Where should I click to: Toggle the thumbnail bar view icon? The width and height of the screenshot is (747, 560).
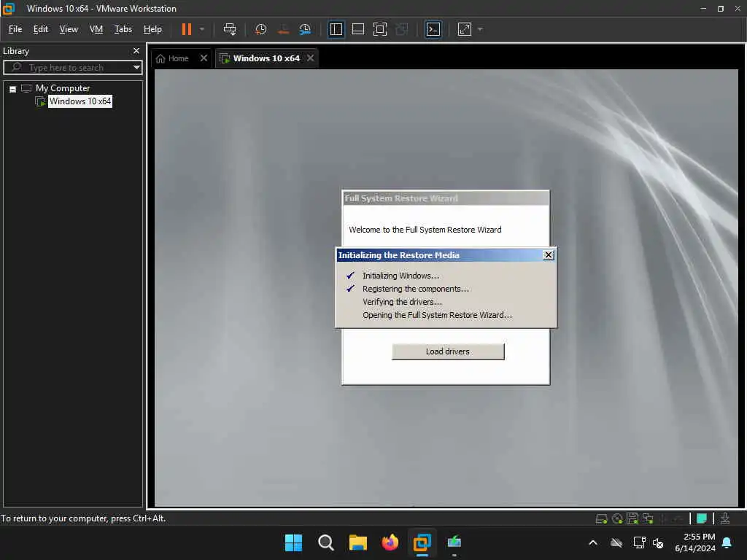coord(357,29)
